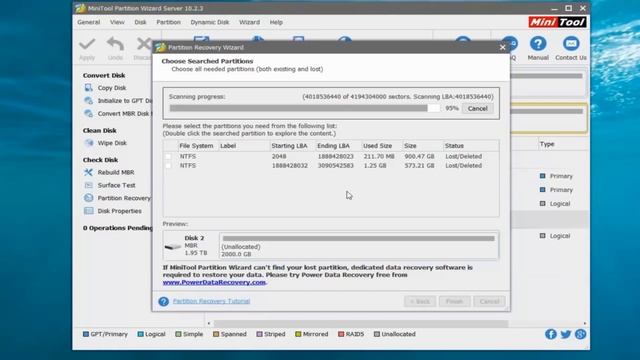Select Initialize to GPT Disk option
Image resolution: width=640 pixels, height=360 pixels.
point(124,101)
